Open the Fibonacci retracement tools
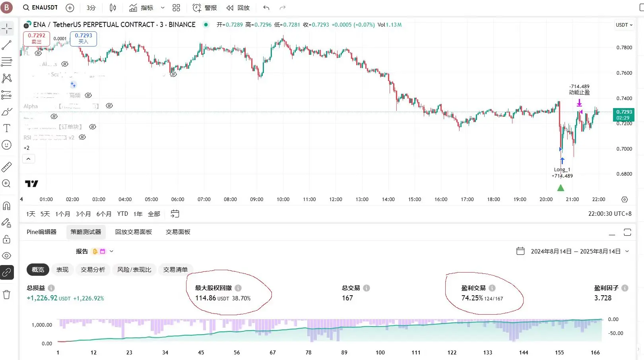 (x=7, y=62)
